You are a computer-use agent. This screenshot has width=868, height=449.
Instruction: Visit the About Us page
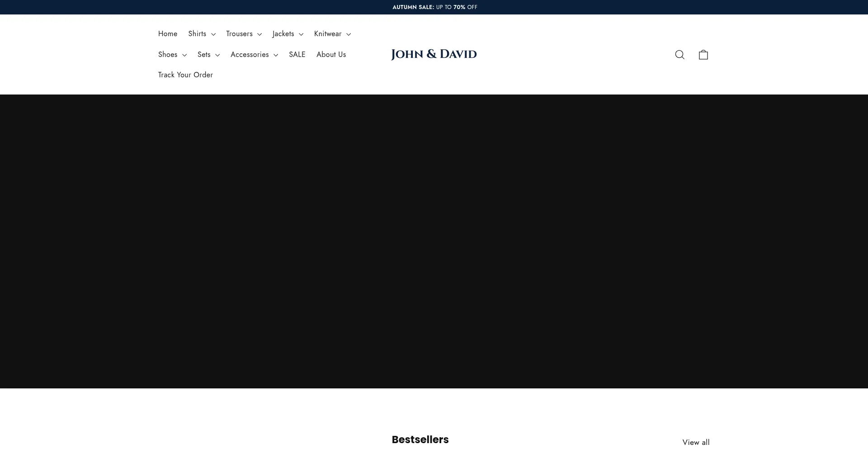pos(331,55)
